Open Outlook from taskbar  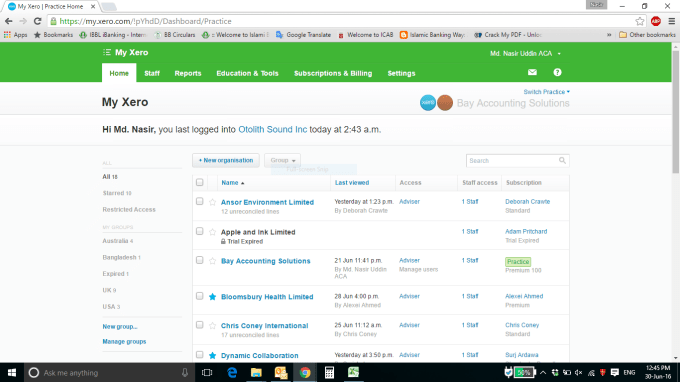pyautogui.click(x=281, y=372)
